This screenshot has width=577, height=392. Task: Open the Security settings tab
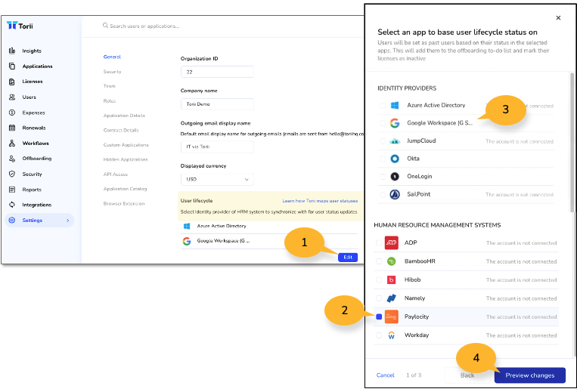(x=112, y=72)
